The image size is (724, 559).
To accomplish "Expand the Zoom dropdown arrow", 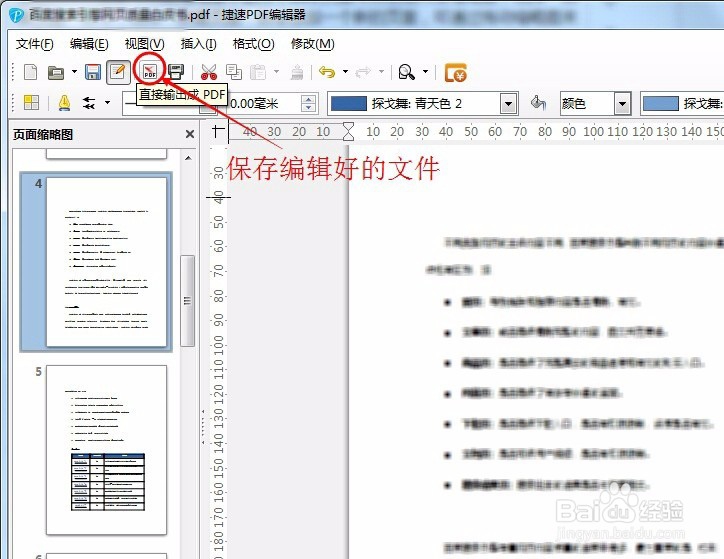I will pos(425,72).
